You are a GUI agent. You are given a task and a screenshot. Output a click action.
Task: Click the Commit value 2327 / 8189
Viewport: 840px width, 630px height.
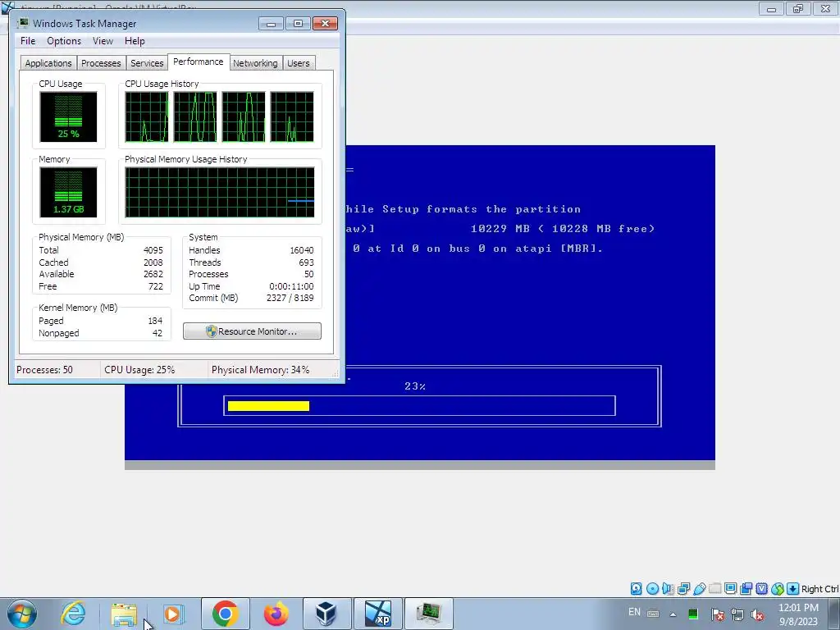click(x=290, y=298)
